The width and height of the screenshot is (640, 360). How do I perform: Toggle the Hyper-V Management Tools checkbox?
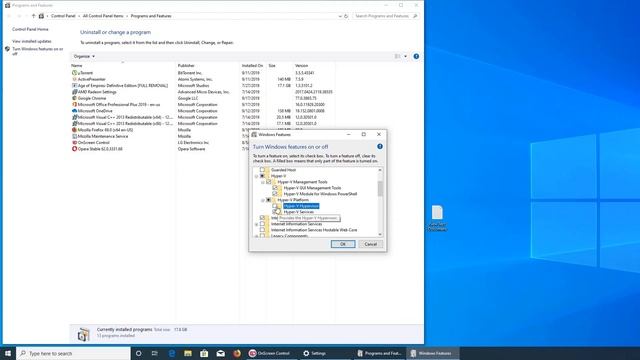click(269, 182)
